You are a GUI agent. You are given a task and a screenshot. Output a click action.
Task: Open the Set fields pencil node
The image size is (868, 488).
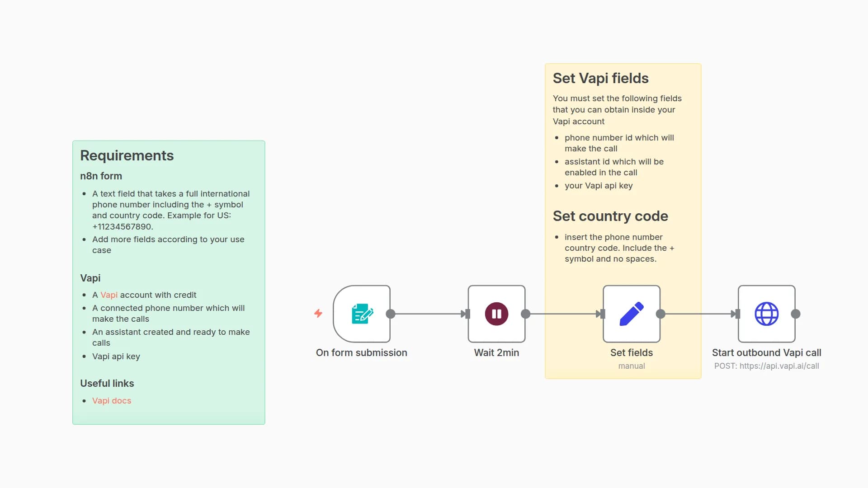(x=631, y=314)
